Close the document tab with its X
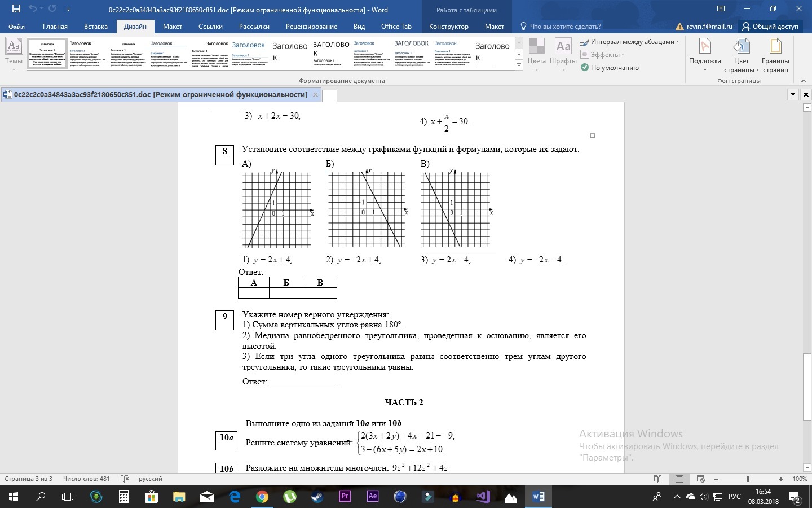 point(316,95)
